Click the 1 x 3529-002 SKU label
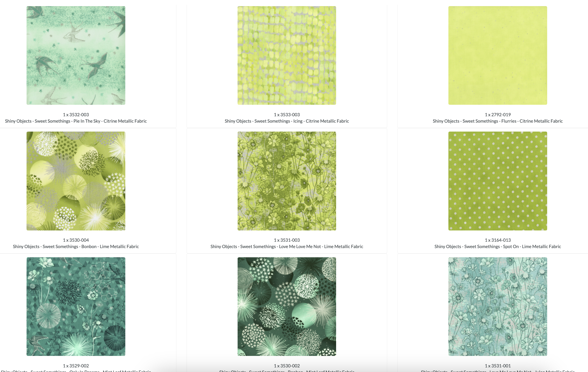The width and height of the screenshot is (588, 372). tap(76, 366)
